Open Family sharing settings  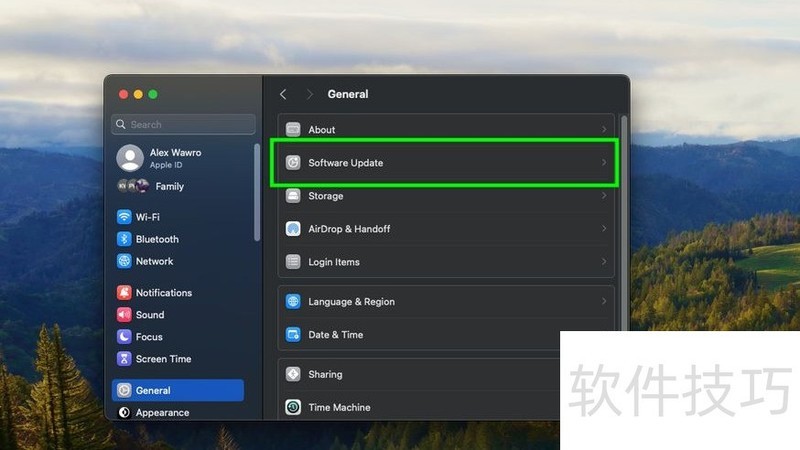(168, 186)
